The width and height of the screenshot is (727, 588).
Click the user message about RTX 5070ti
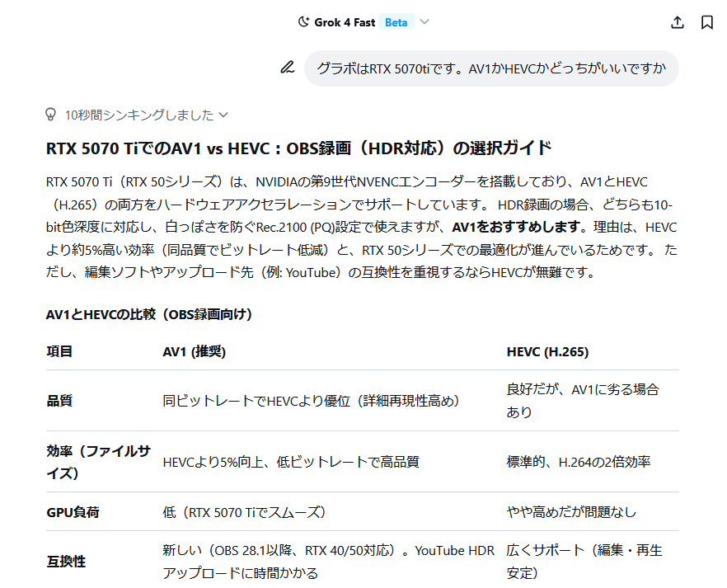[491, 68]
